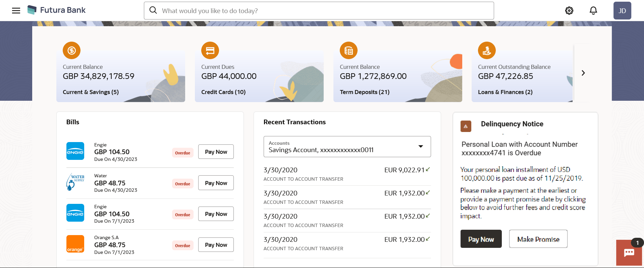Pay the overdue personal loan now

[x=481, y=239]
